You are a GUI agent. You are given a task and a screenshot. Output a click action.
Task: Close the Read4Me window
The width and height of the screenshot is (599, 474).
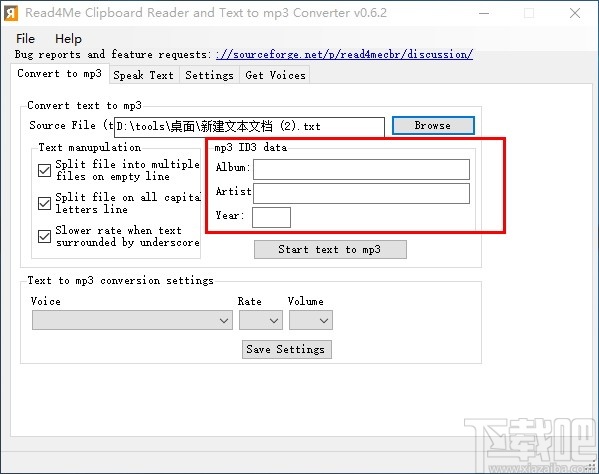click(x=575, y=13)
